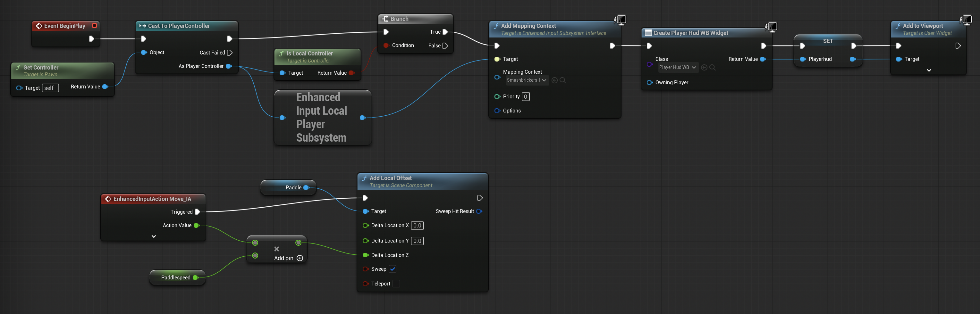Image resolution: width=980 pixels, height=314 pixels.
Task: Enable the Teleport checkbox
Action: pos(396,284)
